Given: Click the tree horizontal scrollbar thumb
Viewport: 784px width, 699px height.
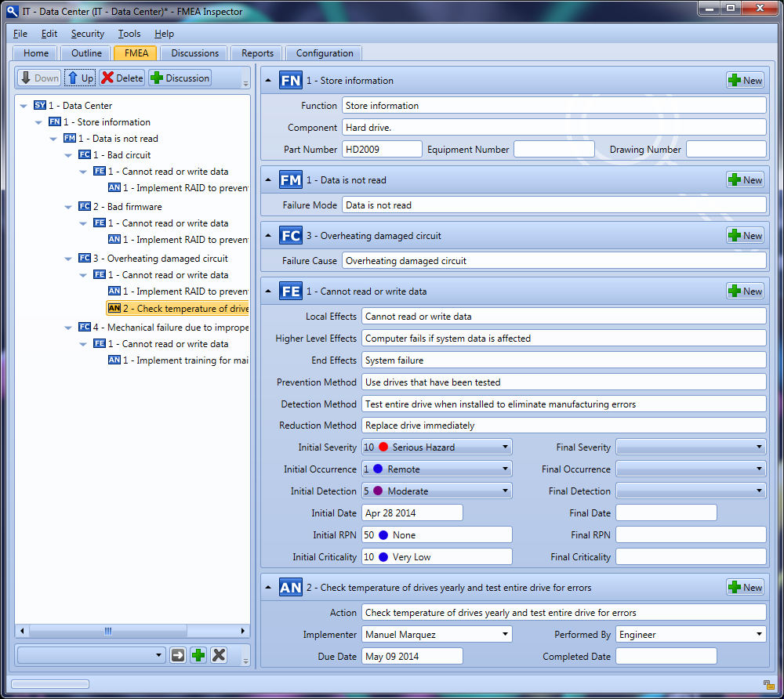Looking at the screenshot, I should tap(108, 631).
